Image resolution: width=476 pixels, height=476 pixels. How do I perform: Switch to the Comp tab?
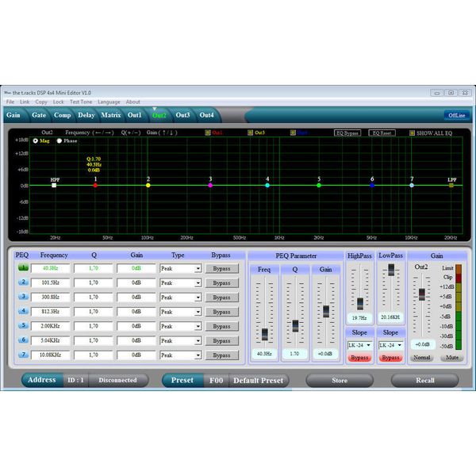(62, 115)
